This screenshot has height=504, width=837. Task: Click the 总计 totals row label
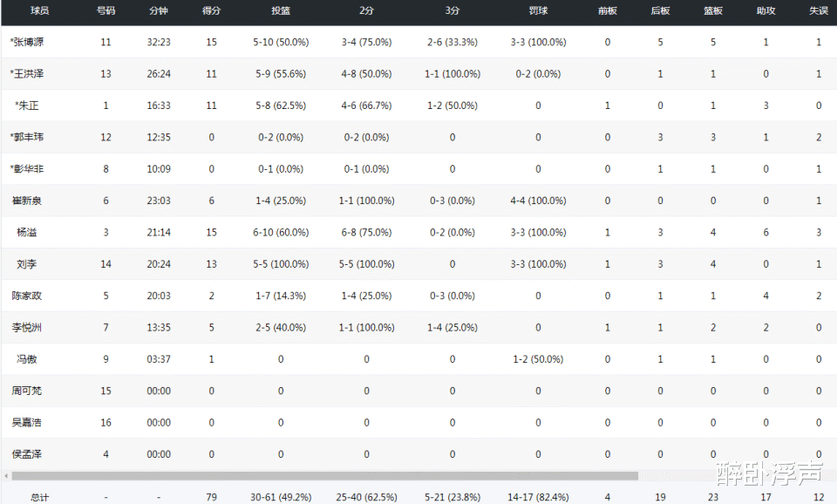39,498
